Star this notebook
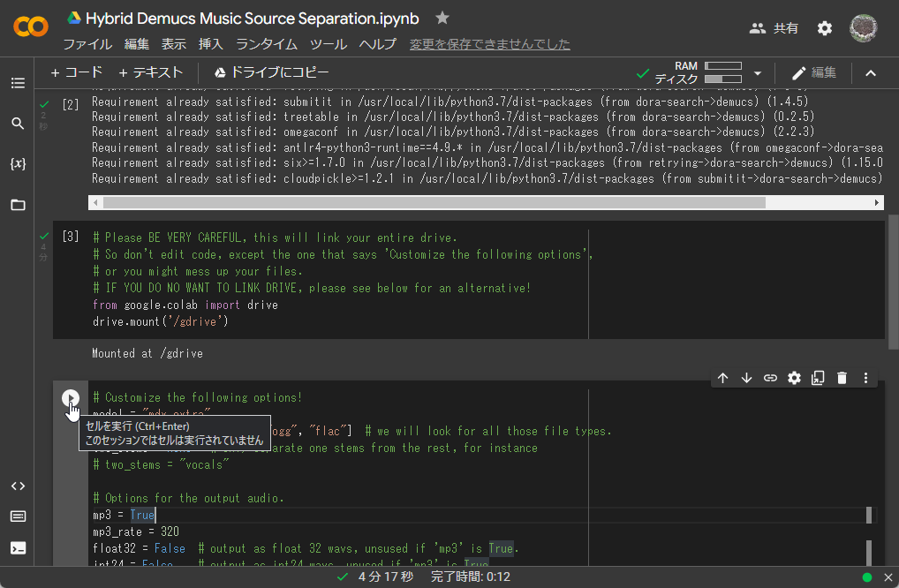Image resolution: width=899 pixels, height=588 pixels. tap(442, 19)
